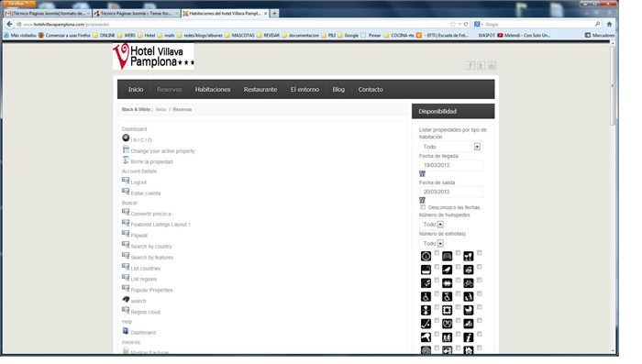Open calendar picker under Fecha de salida

coord(422,200)
